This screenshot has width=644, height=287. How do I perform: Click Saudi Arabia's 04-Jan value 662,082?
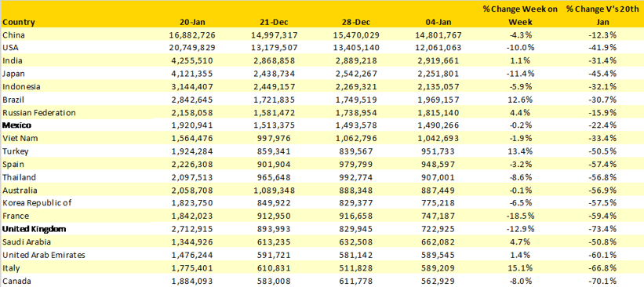point(438,242)
